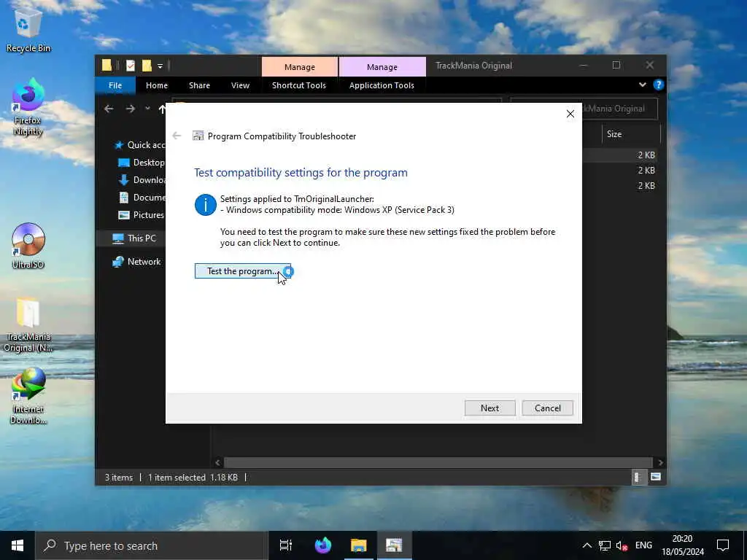Click the Troubleshooter taskbar button
Image resolution: width=747 pixels, height=560 pixels.
(394, 545)
